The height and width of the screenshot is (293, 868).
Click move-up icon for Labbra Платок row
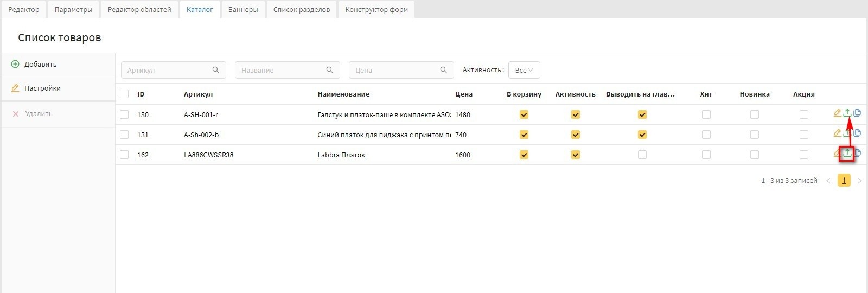[847, 154]
